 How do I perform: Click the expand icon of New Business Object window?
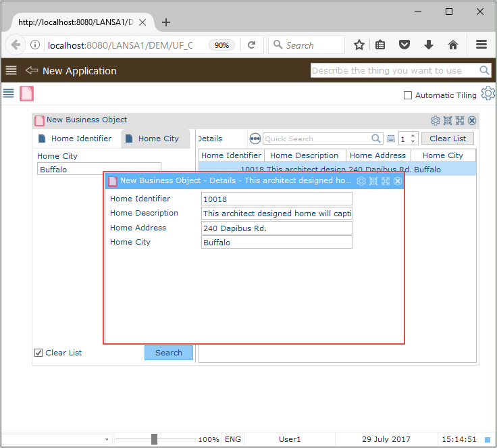[x=460, y=120]
